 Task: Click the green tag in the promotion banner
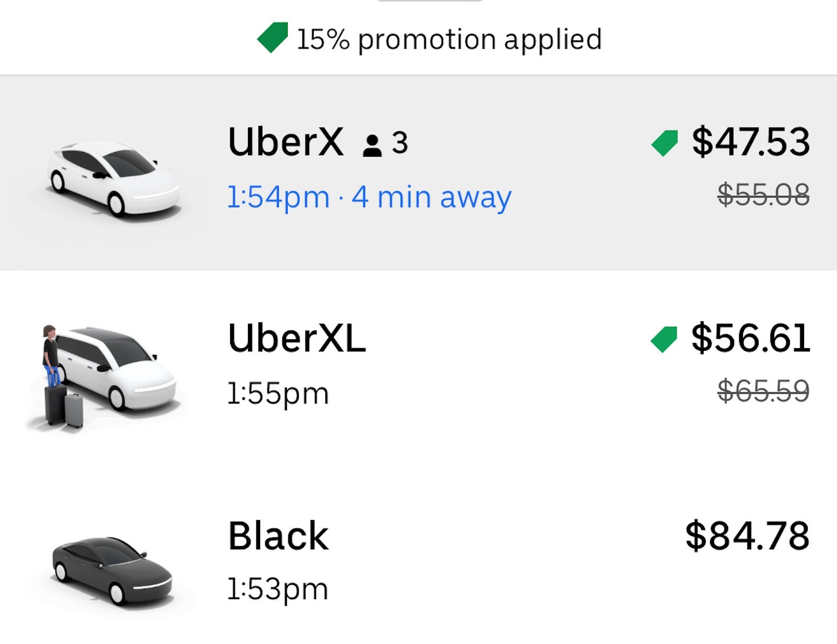pyautogui.click(x=272, y=38)
